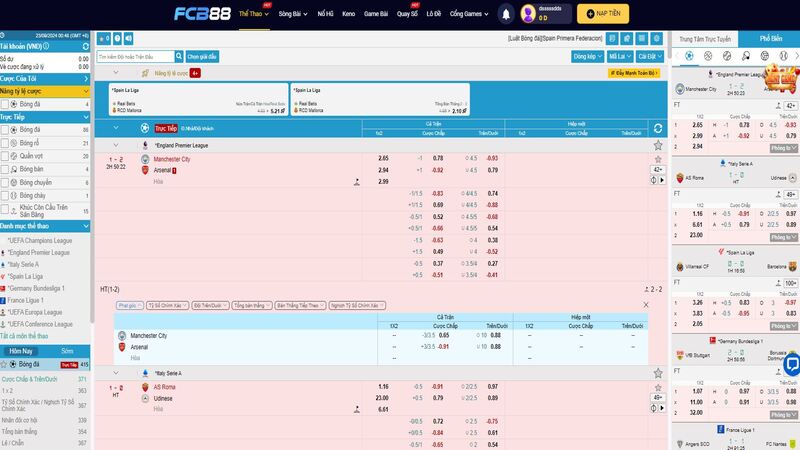Refresh the Tài khoản account balance icon
This screenshot has width=800, height=450.
coord(86,46)
